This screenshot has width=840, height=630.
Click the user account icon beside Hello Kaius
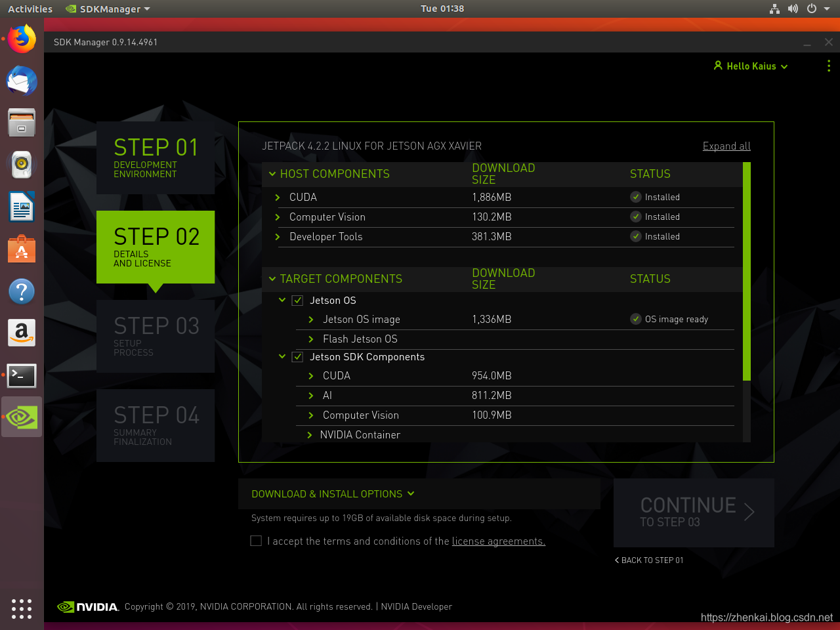718,66
